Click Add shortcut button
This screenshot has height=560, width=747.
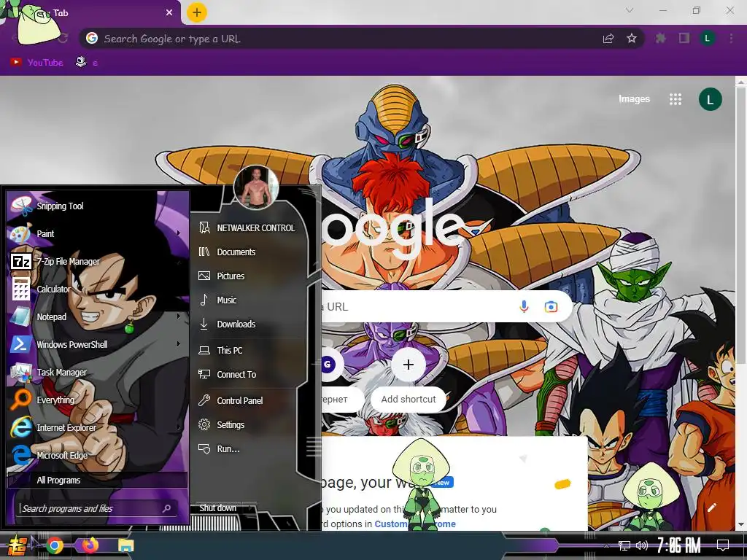(x=409, y=381)
